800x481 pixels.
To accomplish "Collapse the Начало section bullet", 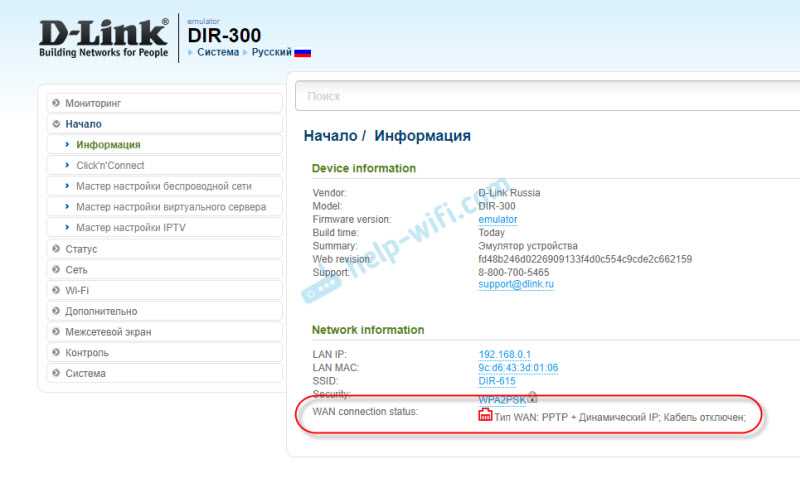I will (x=56, y=124).
